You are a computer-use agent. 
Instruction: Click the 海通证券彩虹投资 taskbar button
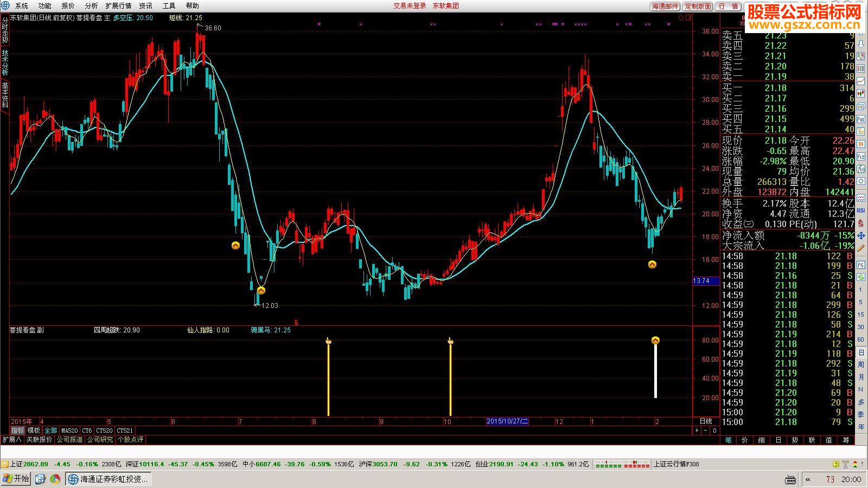click(108, 479)
